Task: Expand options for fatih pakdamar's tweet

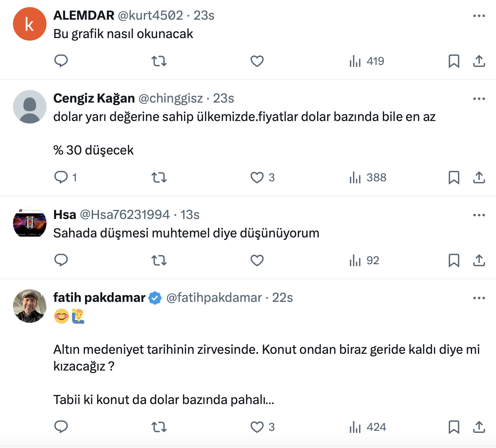Action: (x=478, y=298)
